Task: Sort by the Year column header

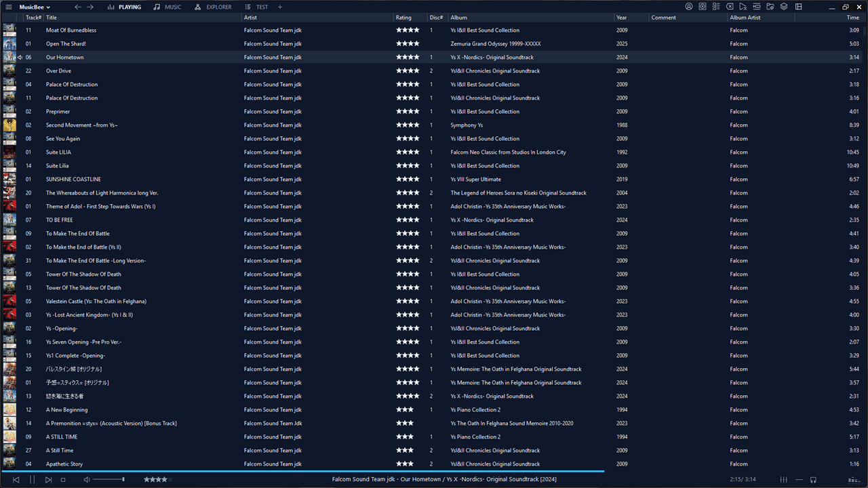Action: [631, 18]
